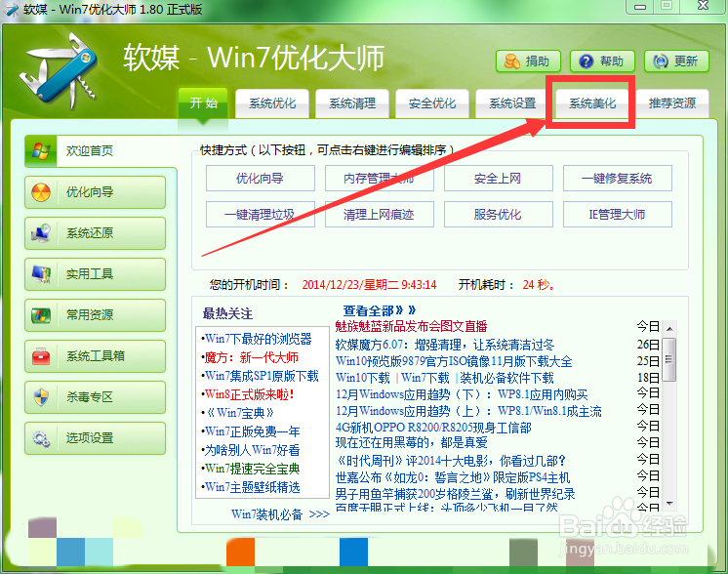Open the 为啥别人Win7好看 link
Viewport: 728px width, 574px height.
[x=252, y=450]
